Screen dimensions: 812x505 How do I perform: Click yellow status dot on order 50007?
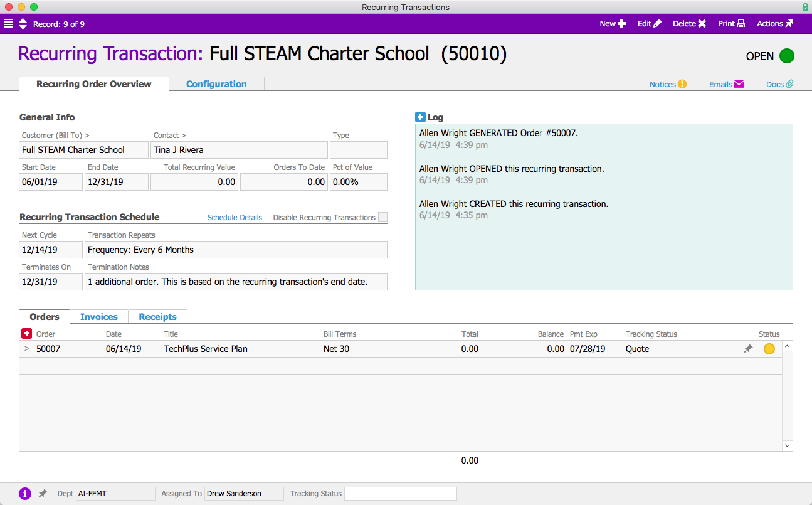point(769,349)
